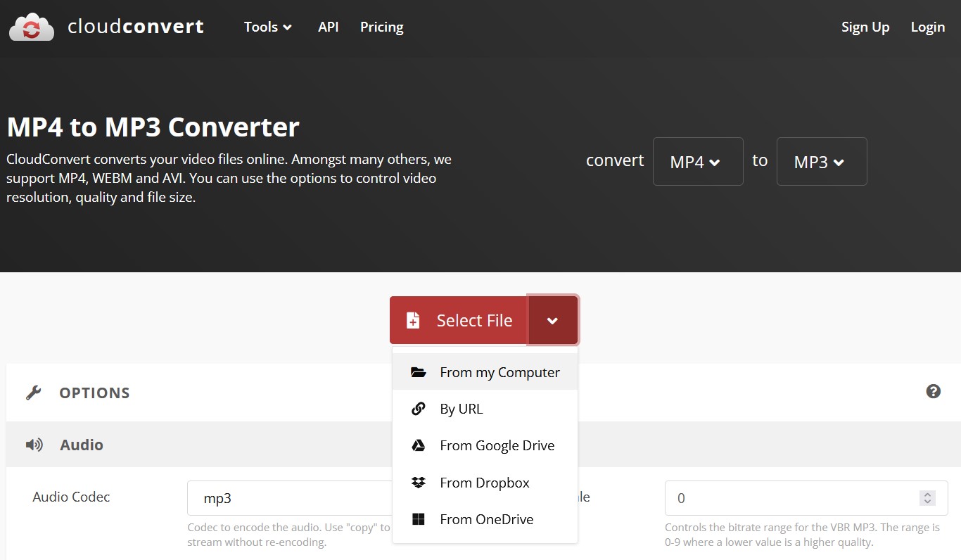Click the Audio Codec mp3 field
The height and width of the screenshot is (560, 961).
pos(289,498)
